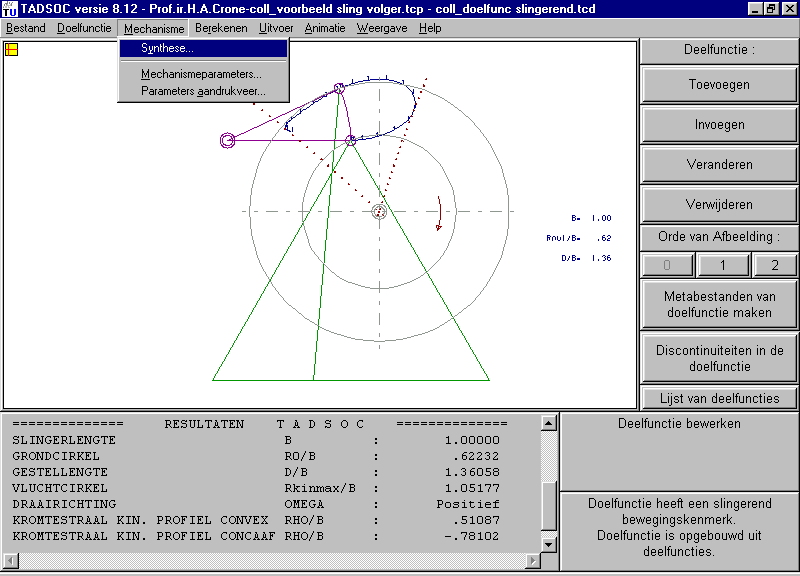Click the Veranderen button
The height and width of the screenshot is (576, 800).
(x=719, y=164)
